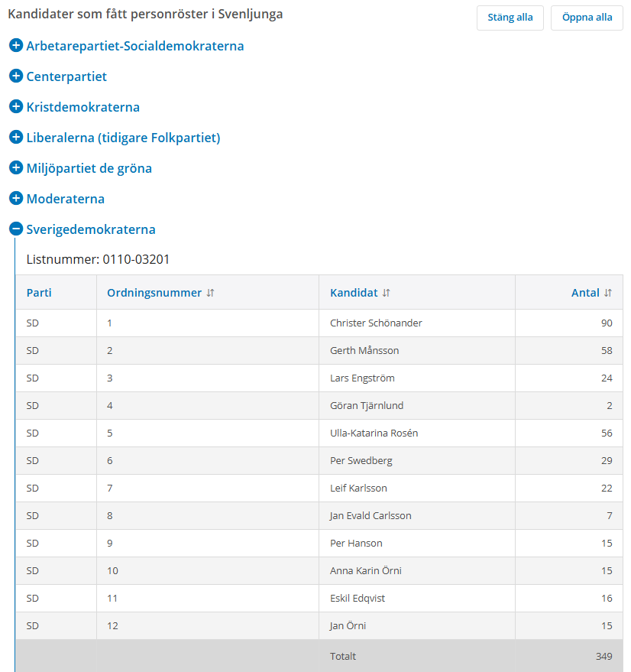631x672 pixels.
Task: Open the Moderaterna party heading
Action: 66,199
